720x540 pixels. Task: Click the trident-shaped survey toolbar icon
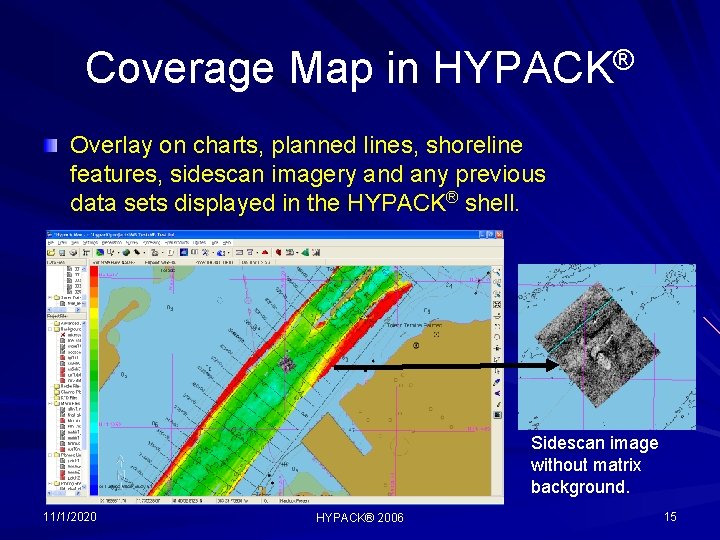(x=110, y=252)
